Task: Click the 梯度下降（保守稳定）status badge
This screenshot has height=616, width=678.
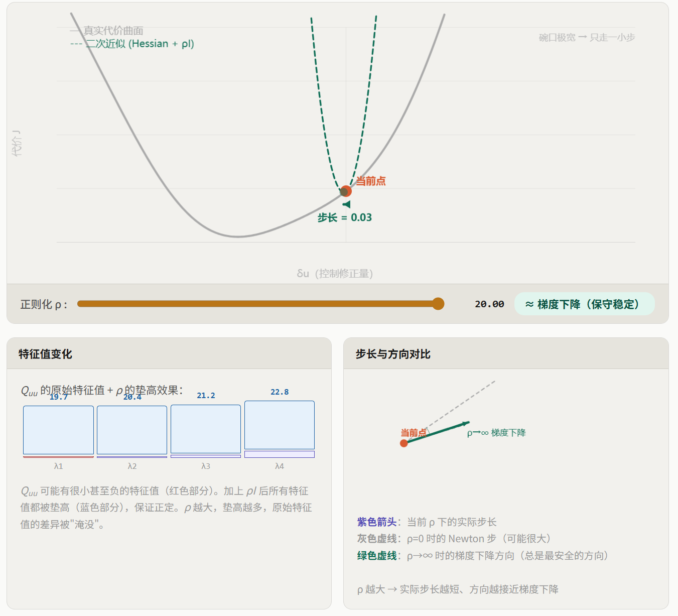Action: click(584, 304)
